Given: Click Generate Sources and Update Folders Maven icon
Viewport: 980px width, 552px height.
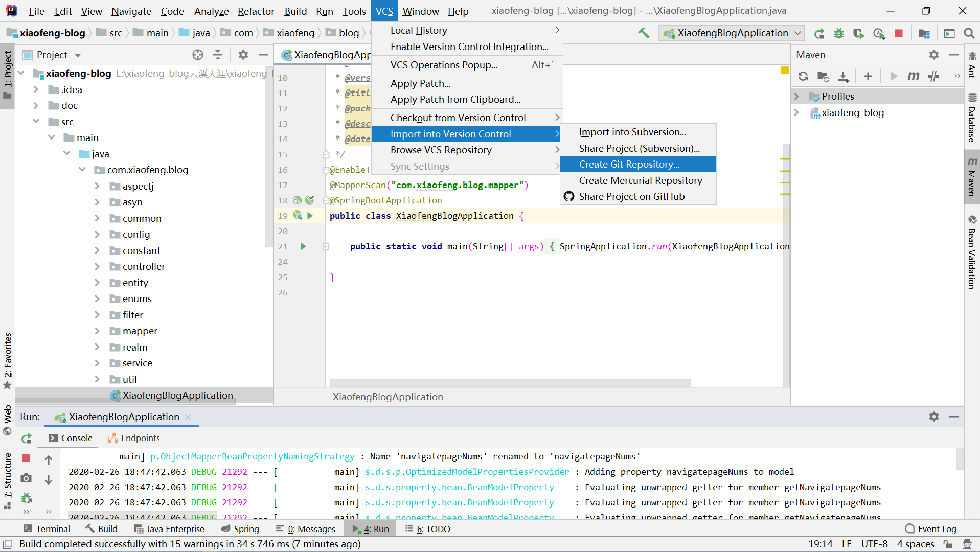Looking at the screenshot, I should click(x=823, y=76).
